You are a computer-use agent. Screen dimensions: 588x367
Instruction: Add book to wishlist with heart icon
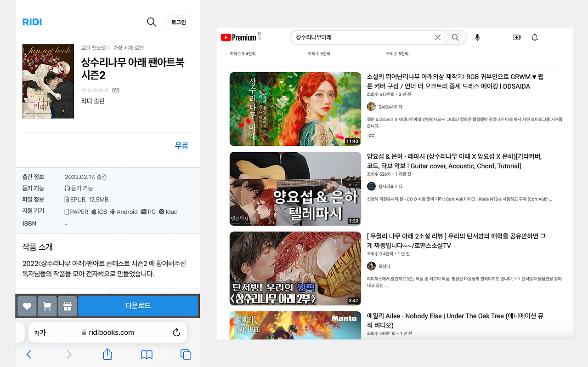click(27, 306)
